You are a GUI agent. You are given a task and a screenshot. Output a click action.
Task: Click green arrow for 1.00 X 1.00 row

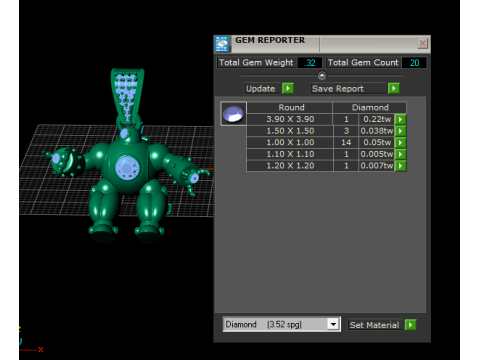click(400, 143)
